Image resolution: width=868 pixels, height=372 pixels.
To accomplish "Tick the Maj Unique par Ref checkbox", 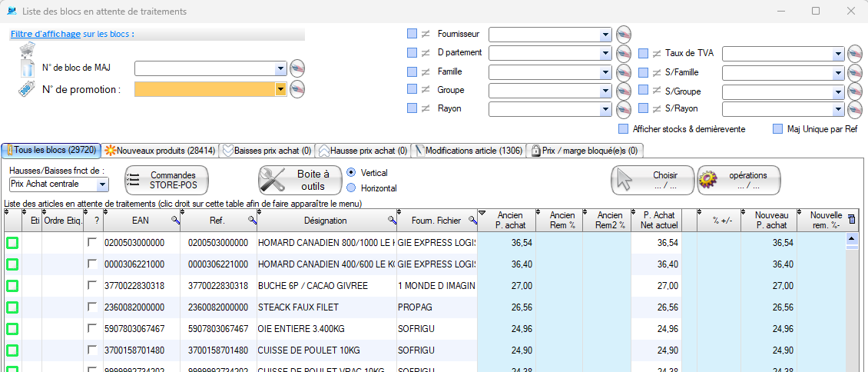I will [778, 129].
